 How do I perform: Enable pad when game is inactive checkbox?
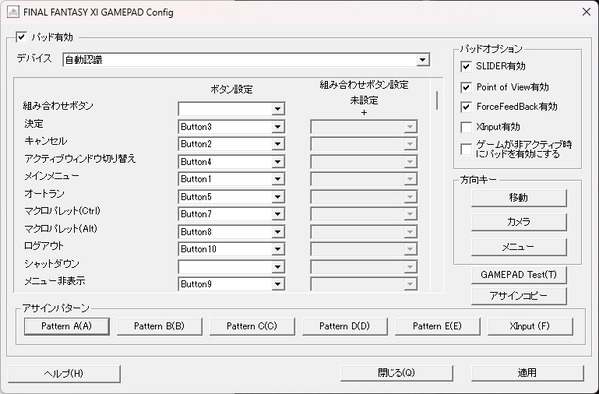pyautogui.click(x=466, y=149)
